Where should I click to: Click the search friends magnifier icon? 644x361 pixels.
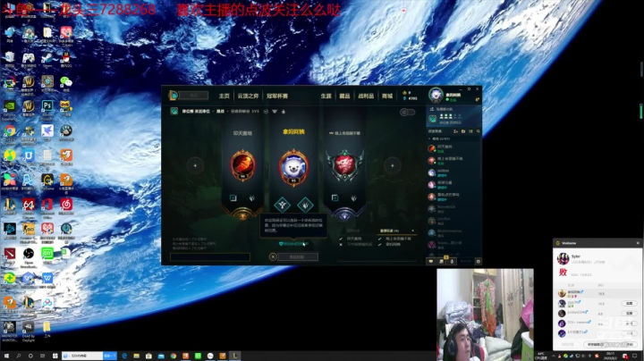point(478,131)
